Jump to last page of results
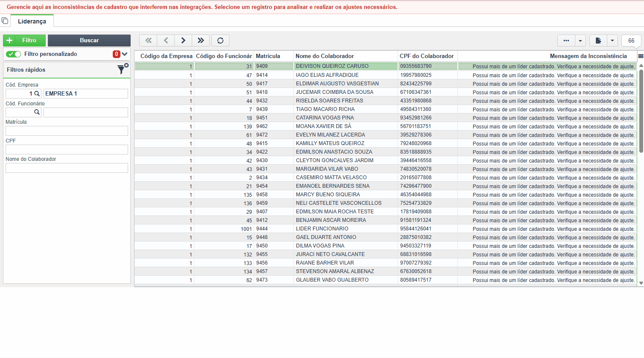This screenshot has width=644, height=358. (201, 41)
